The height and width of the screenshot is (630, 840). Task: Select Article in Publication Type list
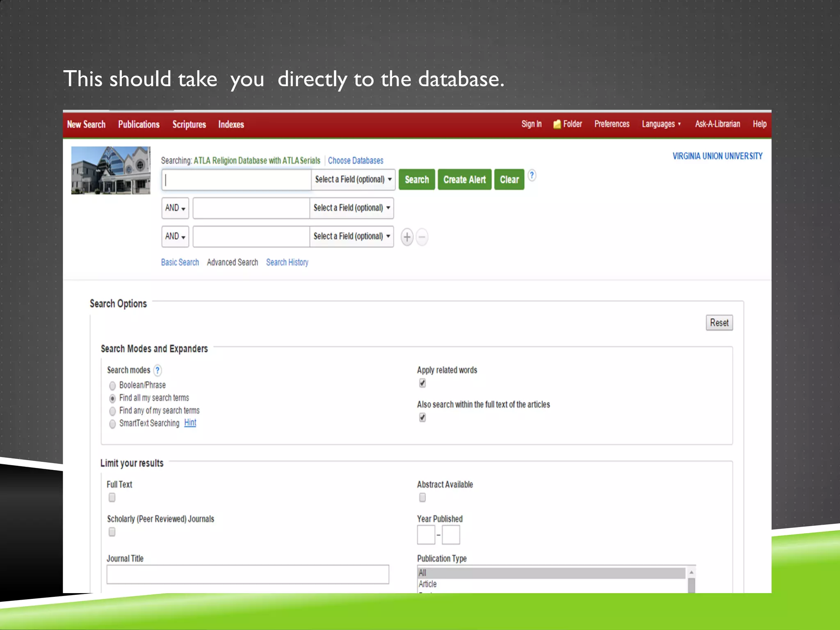[551, 584]
